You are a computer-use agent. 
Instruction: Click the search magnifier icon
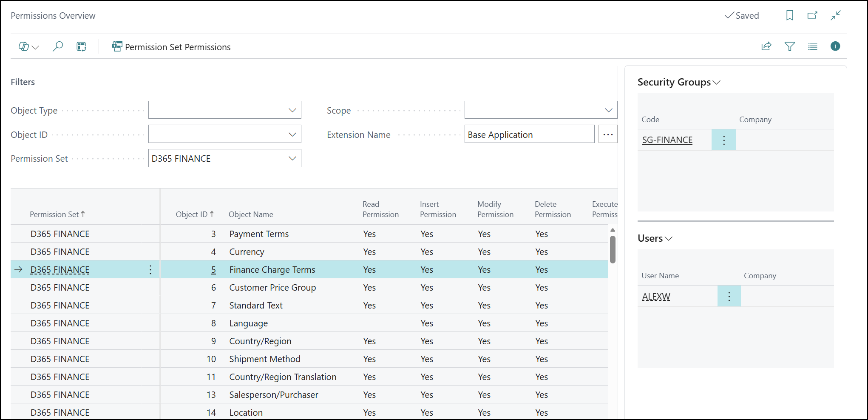coord(58,46)
